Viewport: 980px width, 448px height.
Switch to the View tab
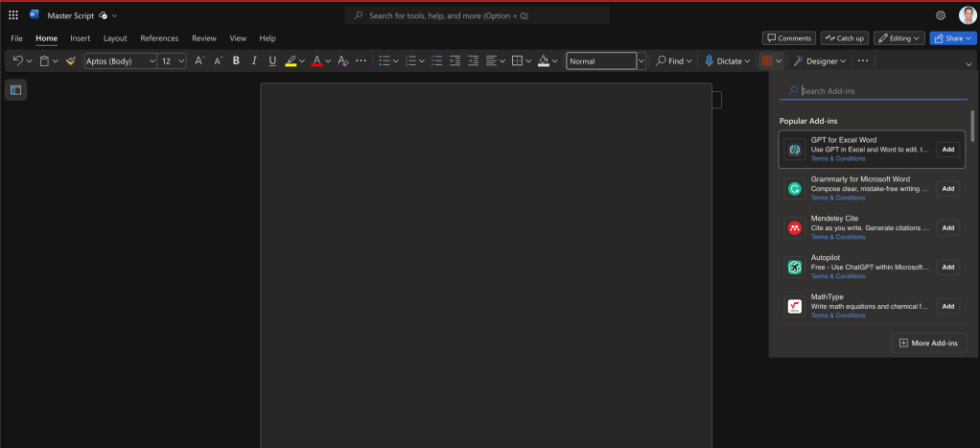pyautogui.click(x=238, y=38)
